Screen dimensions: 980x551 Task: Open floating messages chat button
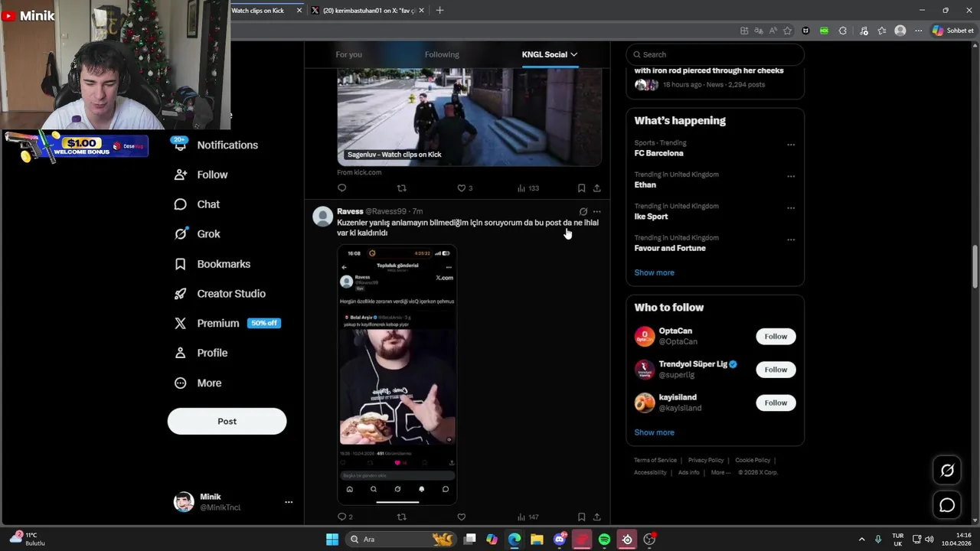[x=947, y=505]
